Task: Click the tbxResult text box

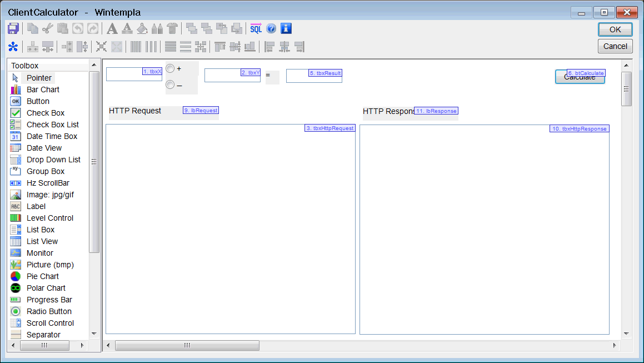Action: 314,76
